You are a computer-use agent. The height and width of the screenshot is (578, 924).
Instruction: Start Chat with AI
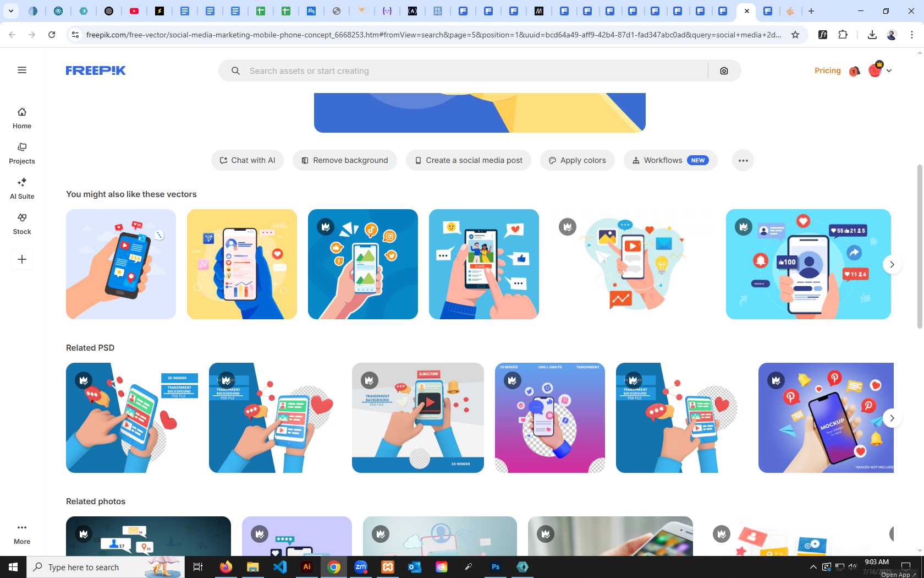point(248,160)
